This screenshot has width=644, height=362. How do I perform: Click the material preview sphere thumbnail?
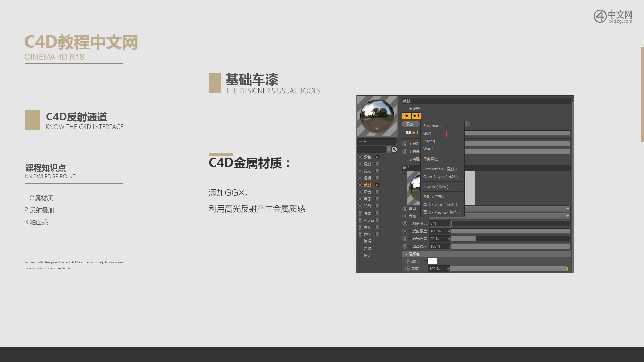[377, 116]
